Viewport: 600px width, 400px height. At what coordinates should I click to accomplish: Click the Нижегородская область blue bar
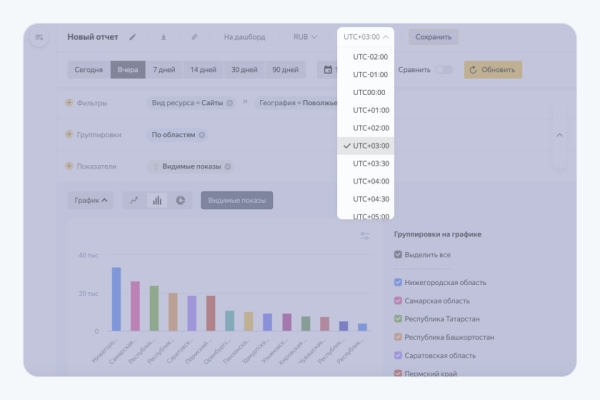pyautogui.click(x=116, y=298)
